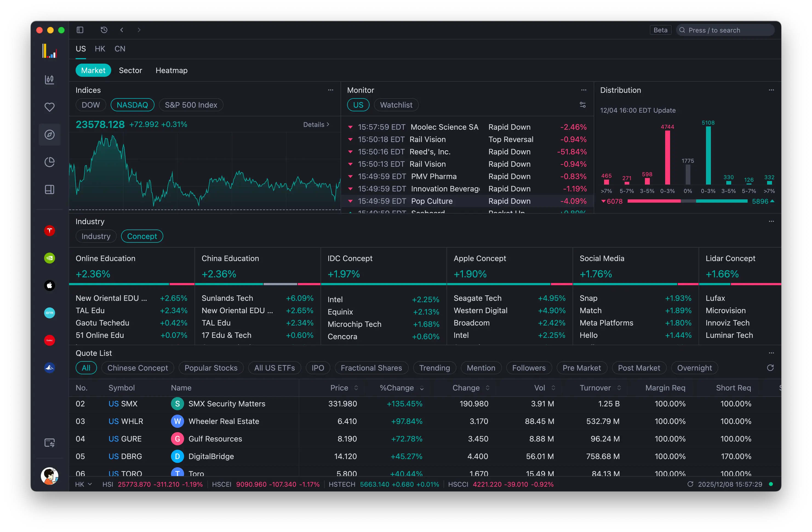Open the SMX Security Matters quote
This screenshot has width=812, height=532.
coord(227,404)
